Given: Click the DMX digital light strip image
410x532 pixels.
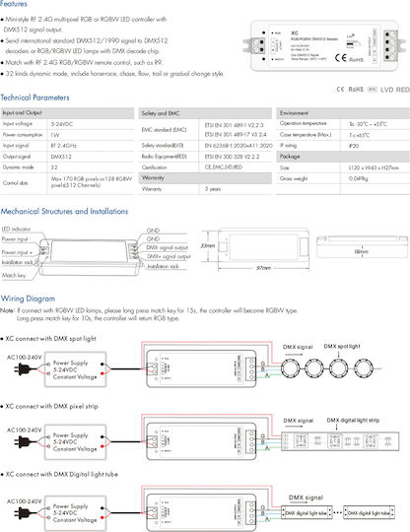Looking at the screenshot, I should tap(340, 440).
